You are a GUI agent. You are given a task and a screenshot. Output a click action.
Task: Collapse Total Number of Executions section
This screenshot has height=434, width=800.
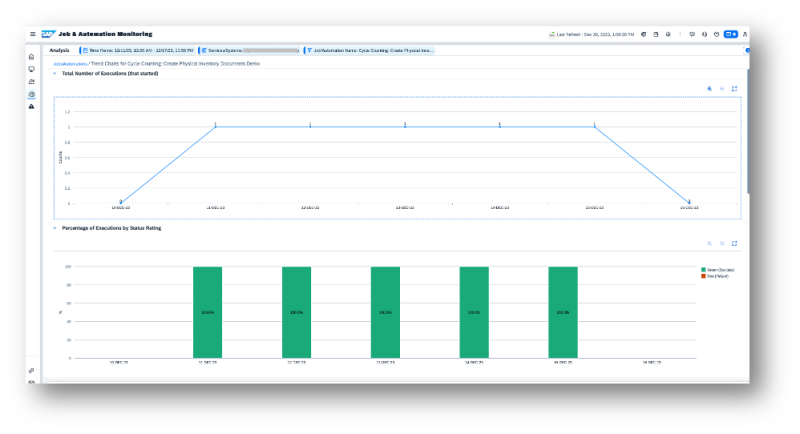pyautogui.click(x=54, y=73)
